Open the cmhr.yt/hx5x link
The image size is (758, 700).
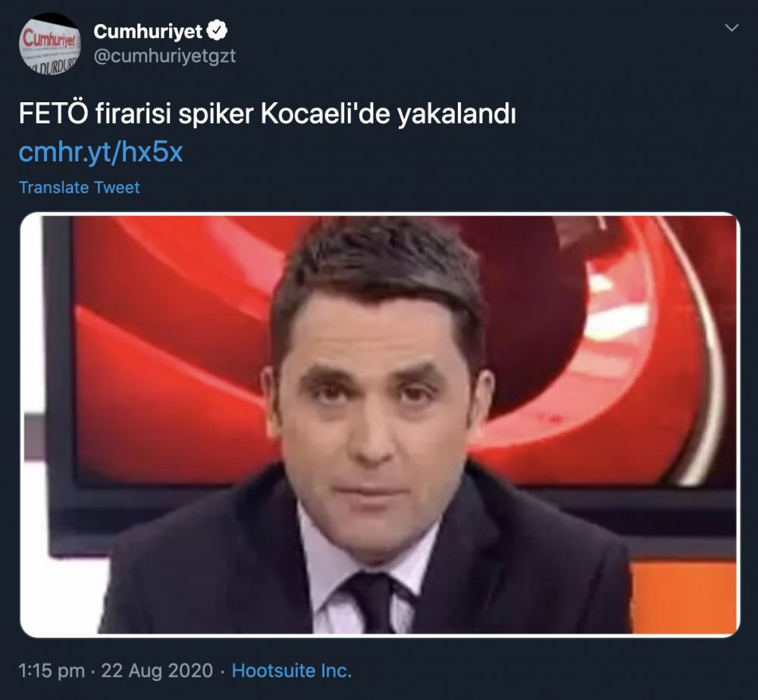click(101, 152)
